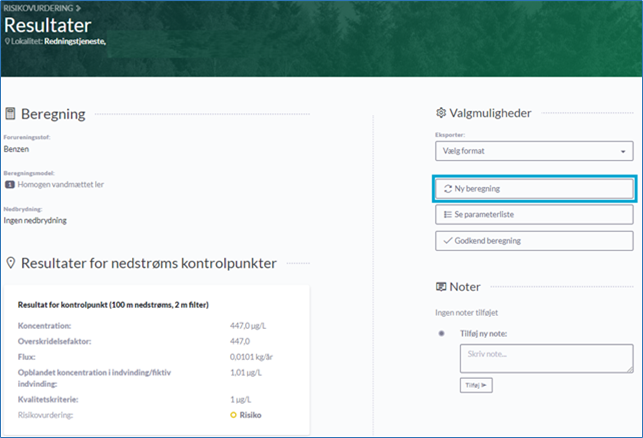Click the list icon in Se parameterliste
The image size is (643, 438).
click(x=448, y=214)
